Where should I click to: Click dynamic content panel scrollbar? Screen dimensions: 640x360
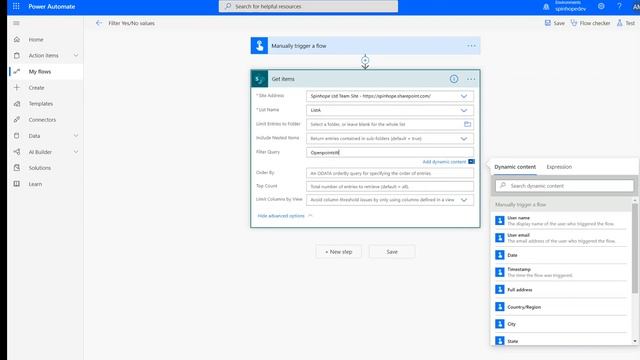click(635, 248)
